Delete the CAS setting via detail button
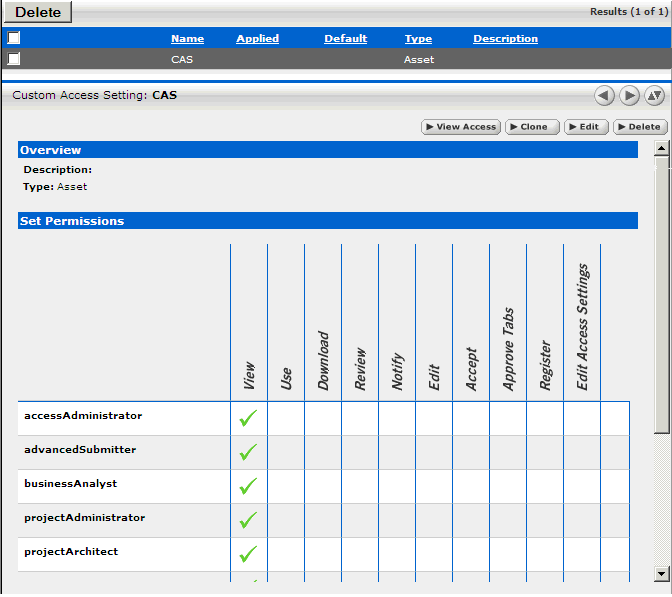Screen dimensions: 672x597 tap(641, 127)
